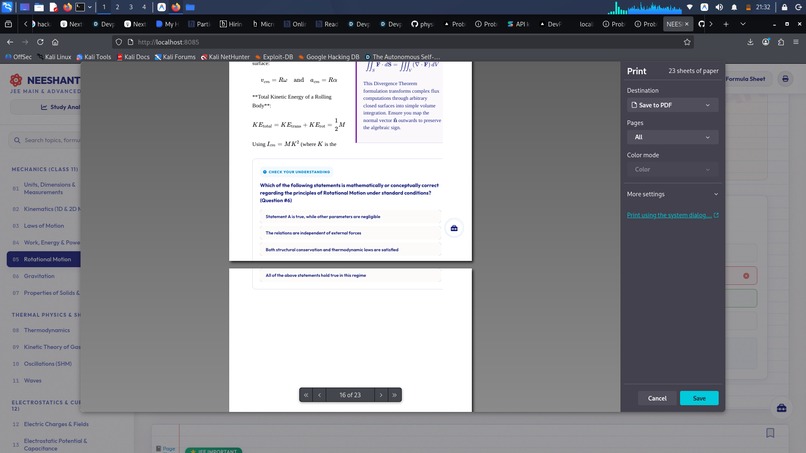Cancel the print dialog

point(657,398)
